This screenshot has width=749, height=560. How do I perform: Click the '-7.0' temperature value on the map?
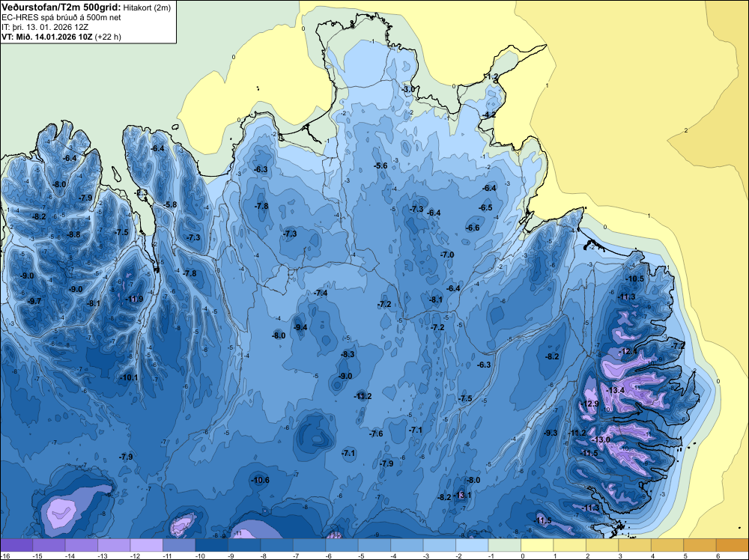(448, 255)
